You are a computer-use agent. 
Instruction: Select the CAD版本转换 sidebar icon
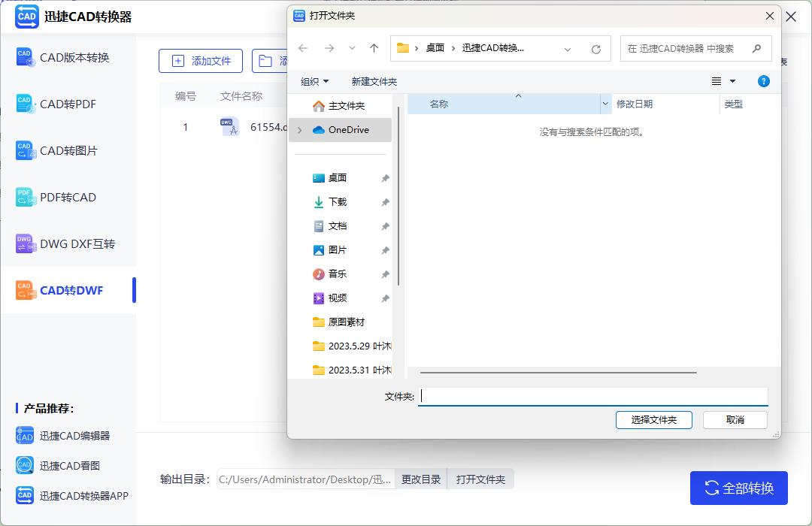(x=25, y=57)
